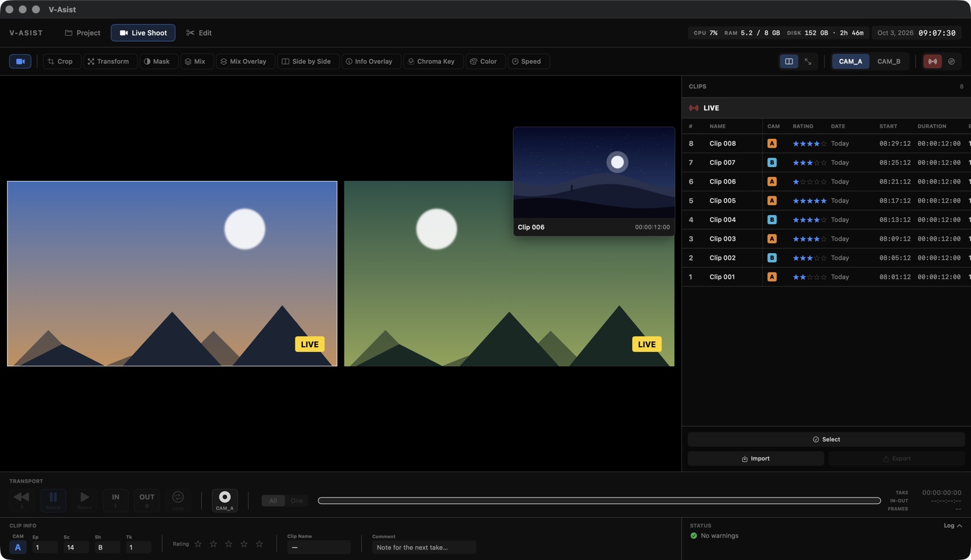The image size is (971, 560).
Task: Open the Project tab
Action: coord(83,33)
